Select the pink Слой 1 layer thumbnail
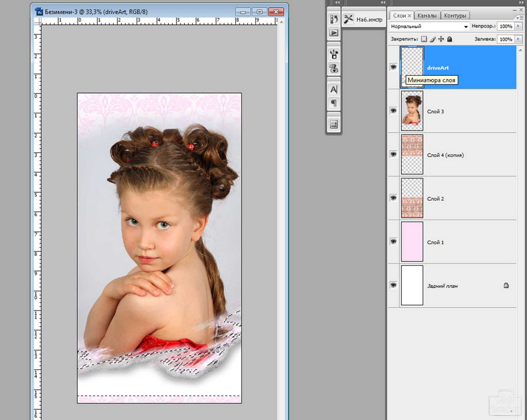Screen dimensions: 527x420 point(412,241)
